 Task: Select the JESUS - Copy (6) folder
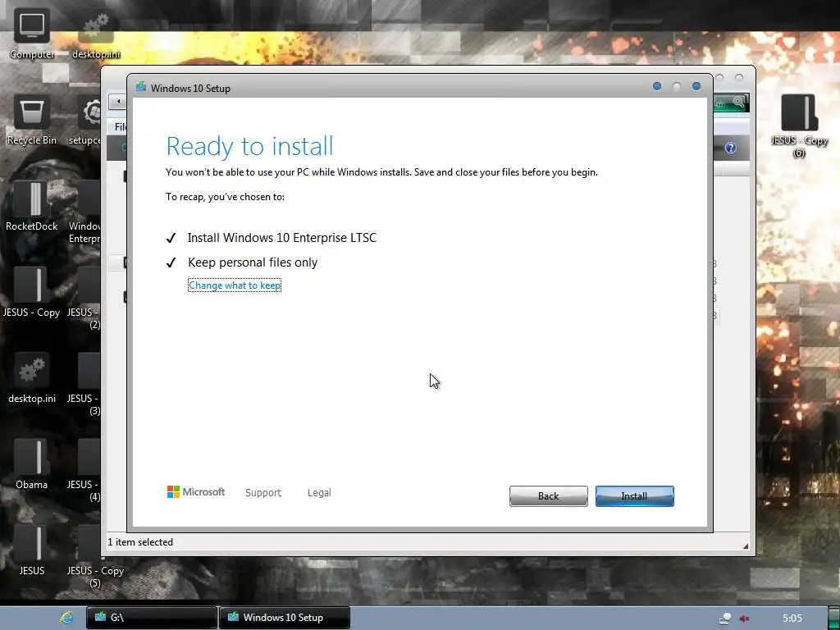pyautogui.click(x=799, y=126)
